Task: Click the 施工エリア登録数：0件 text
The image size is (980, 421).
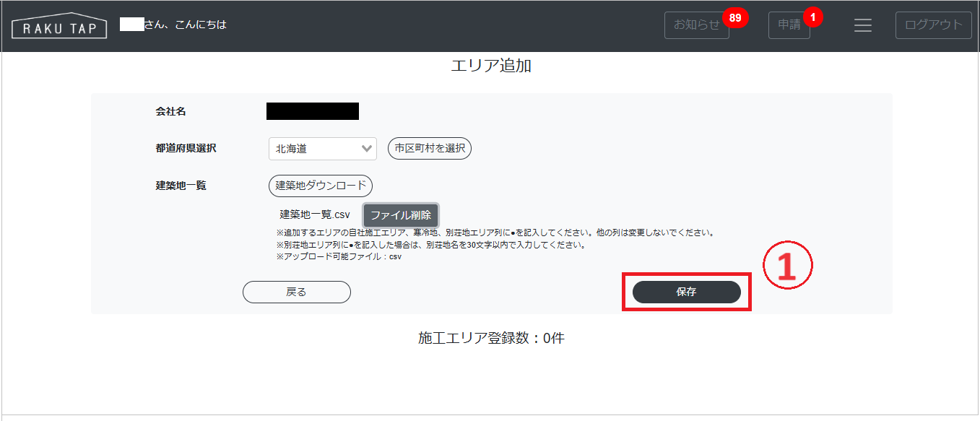Action: (x=491, y=338)
